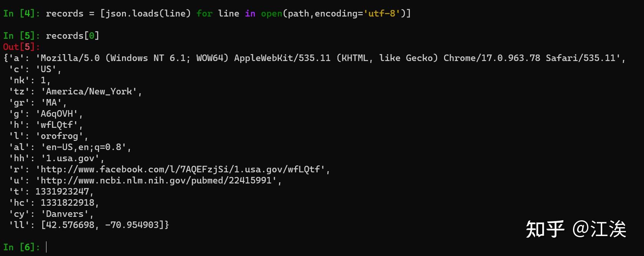The height and width of the screenshot is (256, 644).
Task: Click the facebook.com referrer URL
Action: 182,169
